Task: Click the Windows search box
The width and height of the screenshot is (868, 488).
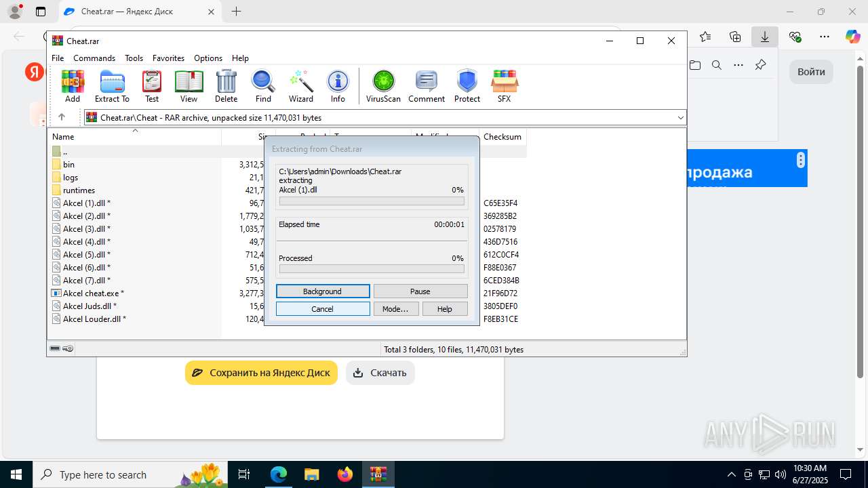Action: (131, 474)
